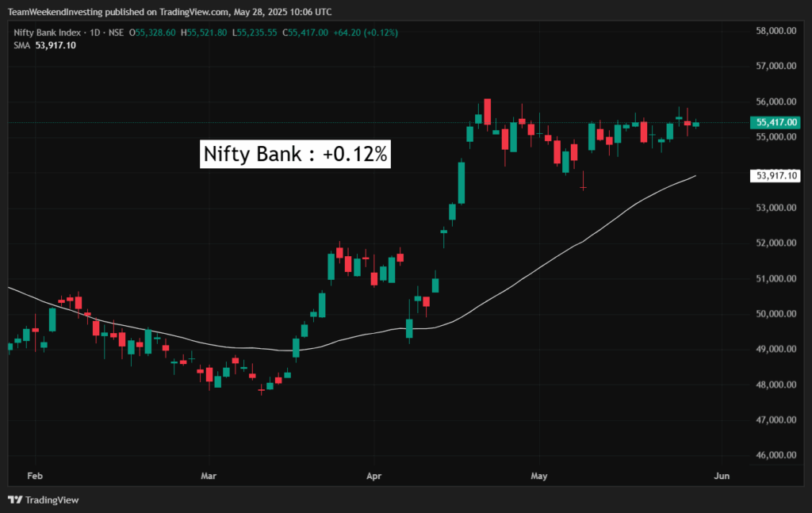
Task: Click the 49,000.00 price axis label
Action: tap(776, 350)
